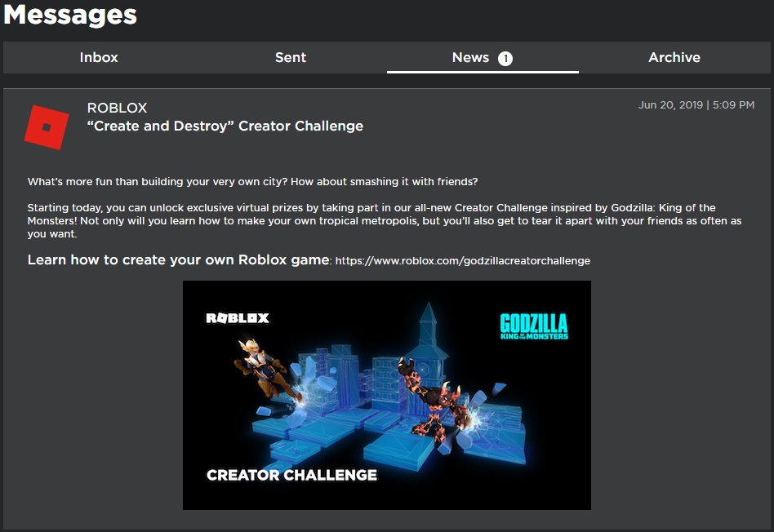
Task: Select the News tab
Action: tap(471, 57)
